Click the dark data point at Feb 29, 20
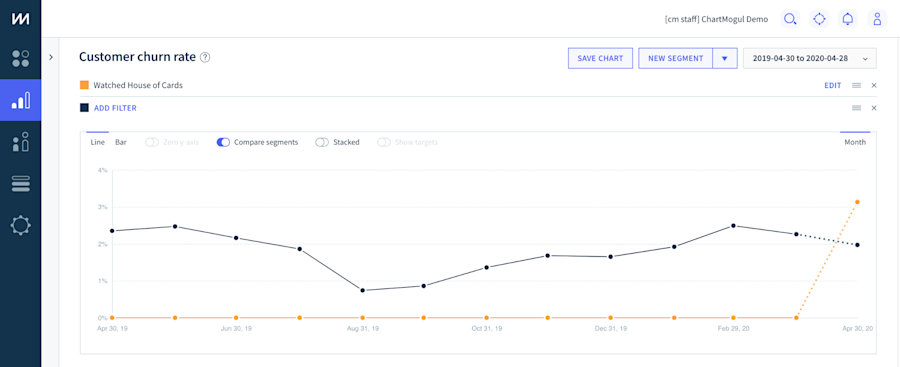The height and width of the screenshot is (367, 900). (x=733, y=226)
